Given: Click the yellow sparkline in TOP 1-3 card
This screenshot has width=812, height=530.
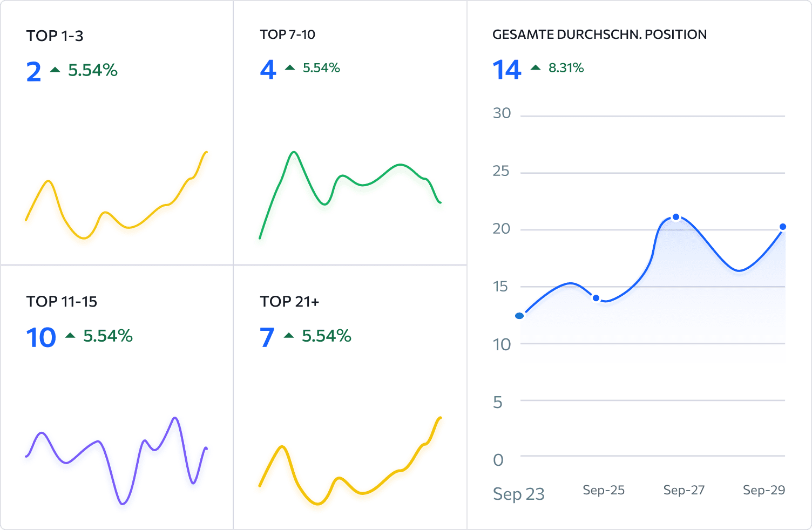Looking at the screenshot, I should [117, 195].
